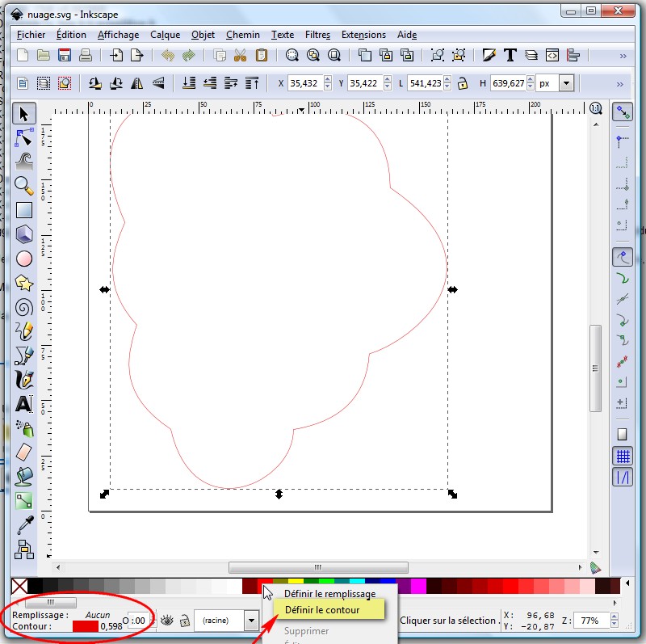Increase the X position stepper

(x=328, y=79)
